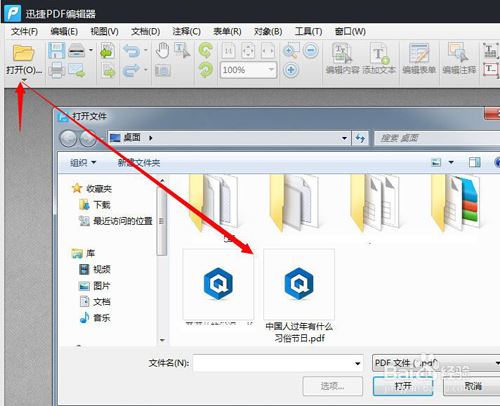Click the Save floppy disk icon

(x=56, y=51)
